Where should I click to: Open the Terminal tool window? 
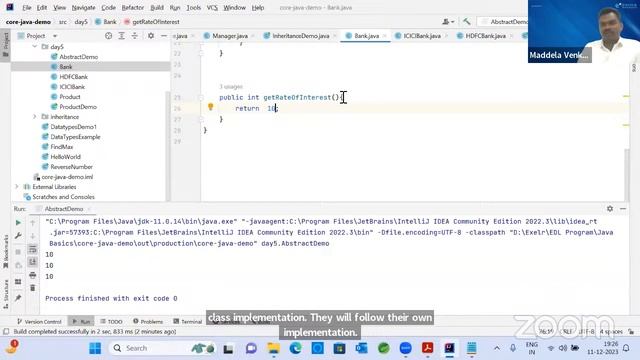point(187,322)
